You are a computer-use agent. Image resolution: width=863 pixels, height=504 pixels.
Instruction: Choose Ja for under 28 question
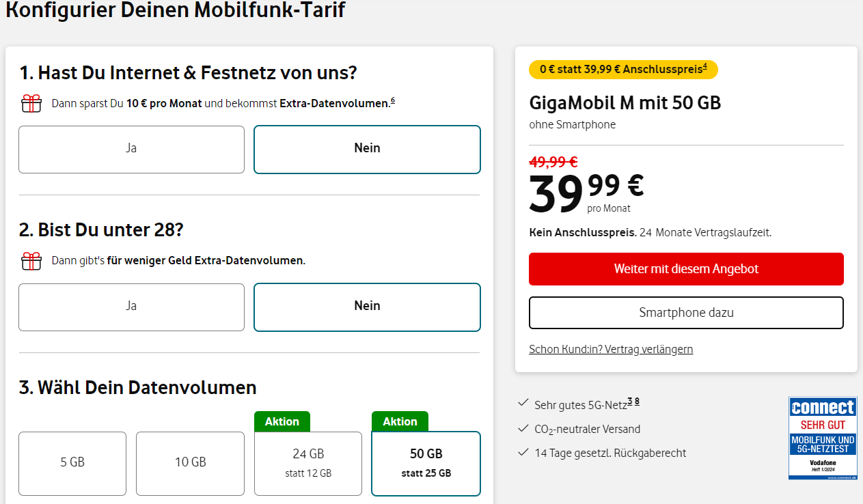coord(131,307)
